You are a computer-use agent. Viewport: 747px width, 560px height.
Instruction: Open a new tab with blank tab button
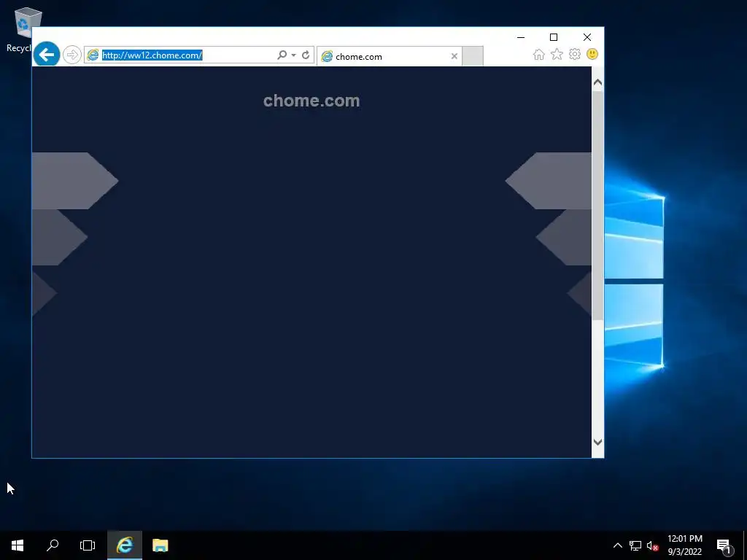point(473,56)
